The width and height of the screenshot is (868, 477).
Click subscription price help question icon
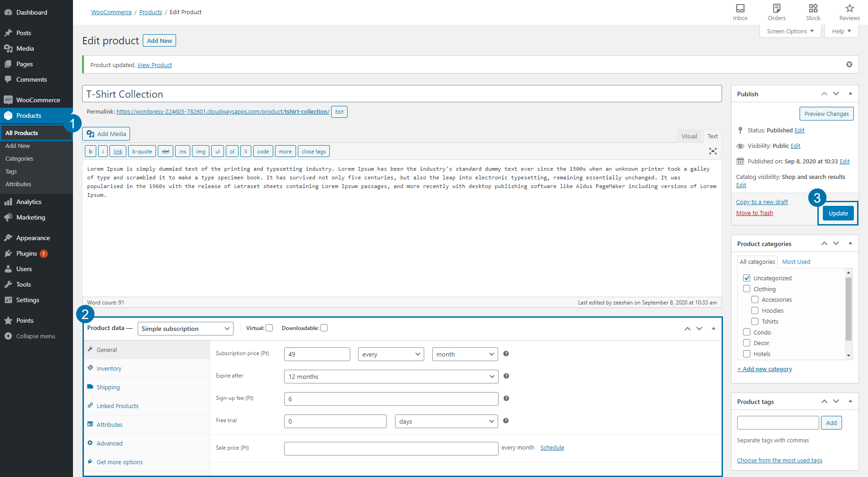coord(506,354)
